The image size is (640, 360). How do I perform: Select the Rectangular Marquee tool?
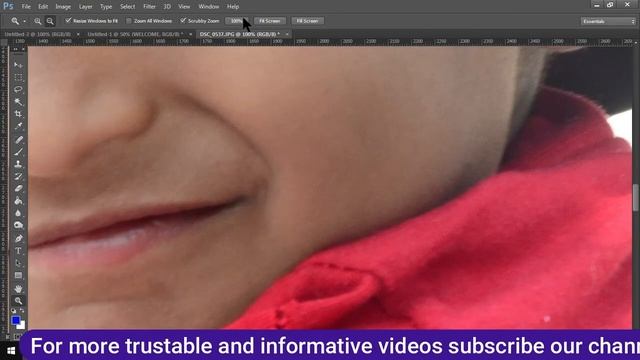point(18,78)
